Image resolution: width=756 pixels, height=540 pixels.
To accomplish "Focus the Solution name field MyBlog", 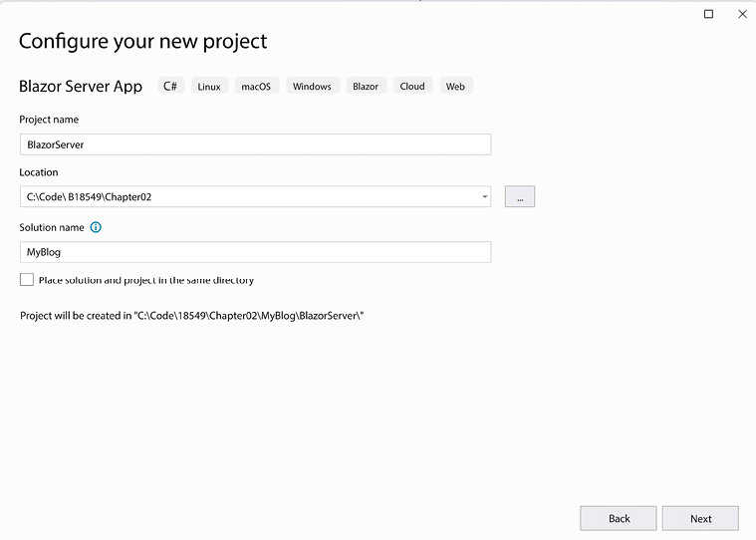I will (x=256, y=252).
